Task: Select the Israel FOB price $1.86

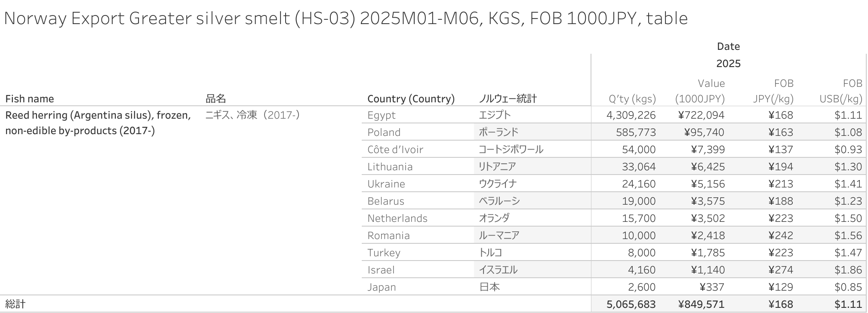Action: coord(848,270)
